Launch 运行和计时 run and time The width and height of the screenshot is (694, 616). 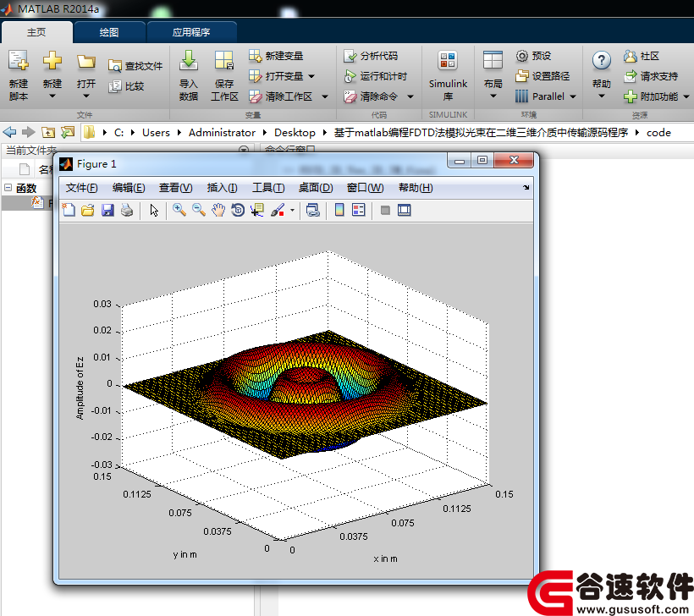tap(375, 76)
